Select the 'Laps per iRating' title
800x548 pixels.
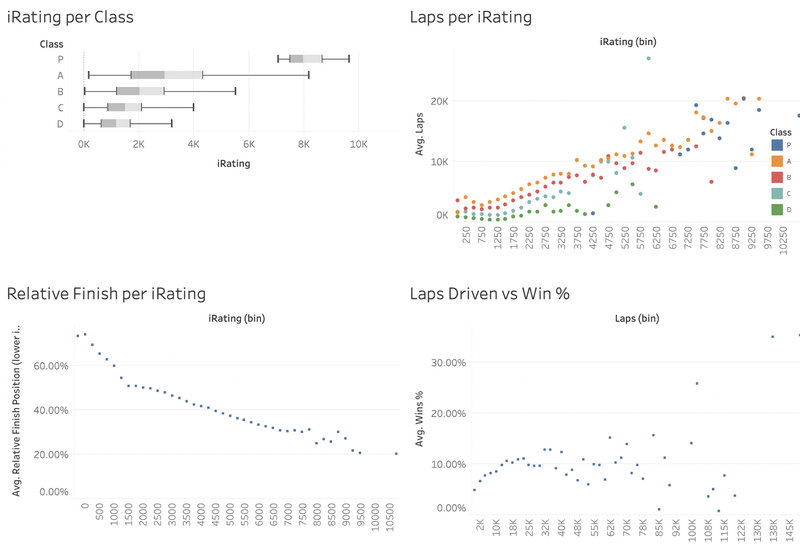pyautogui.click(x=471, y=17)
